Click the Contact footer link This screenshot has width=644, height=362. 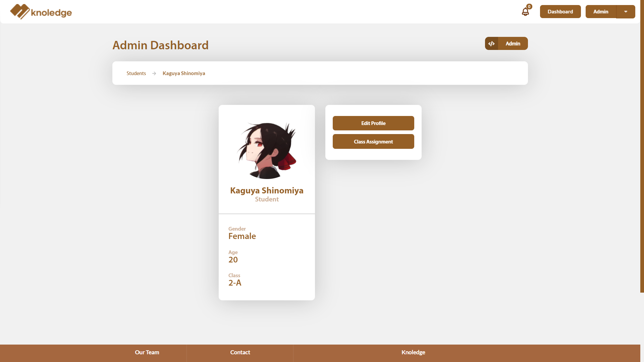pyautogui.click(x=240, y=352)
